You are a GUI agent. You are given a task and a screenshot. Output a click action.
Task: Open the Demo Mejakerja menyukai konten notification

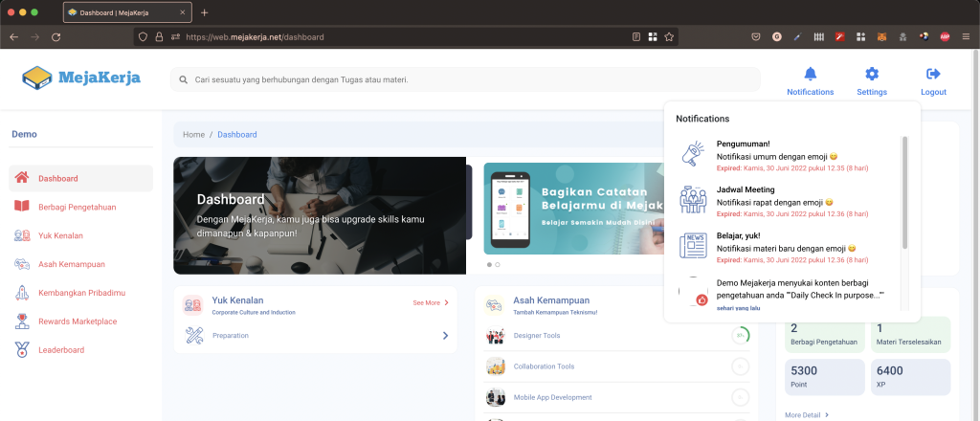point(789,294)
